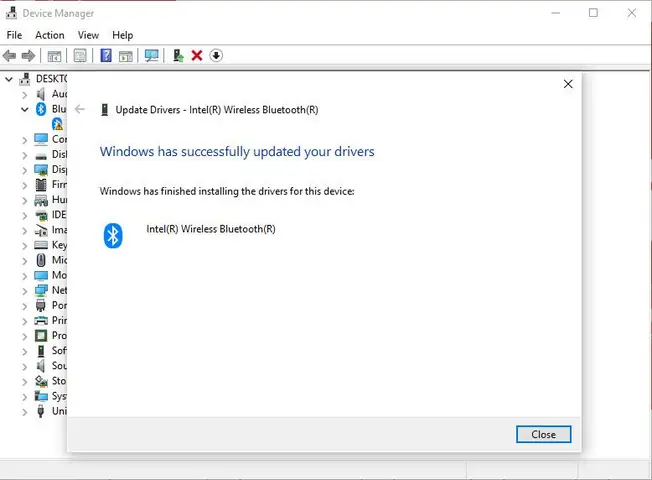652x480 pixels.
Task: Click the Close button in dialog
Action: (543, 434)
